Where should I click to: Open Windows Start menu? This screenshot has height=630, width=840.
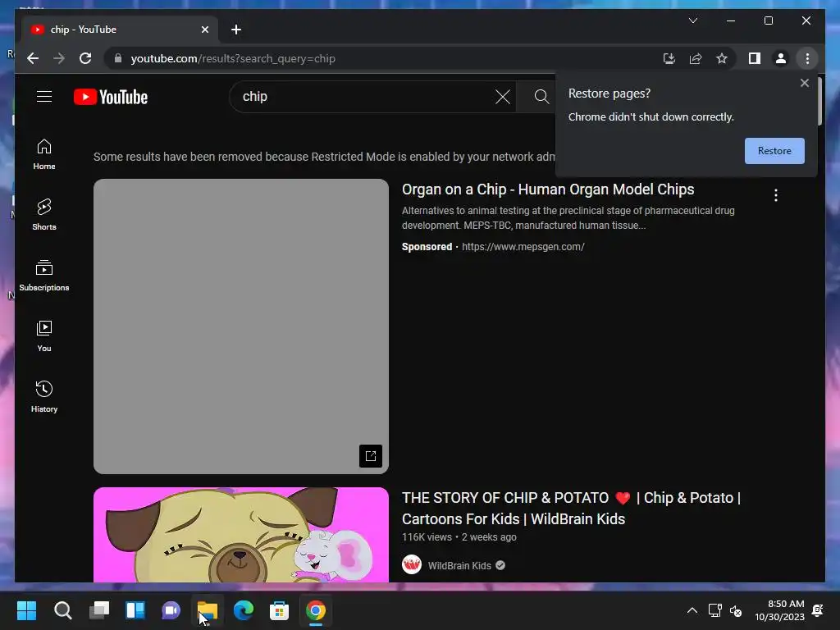[26, 610]
